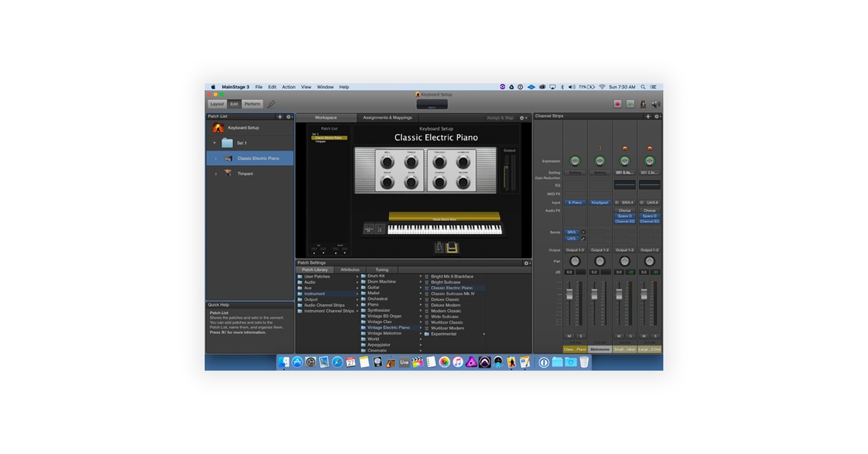Click the sustain pedal icon in workspace
Screen dimensions: 868x454
pyautogui.click(x=451, y=248)
